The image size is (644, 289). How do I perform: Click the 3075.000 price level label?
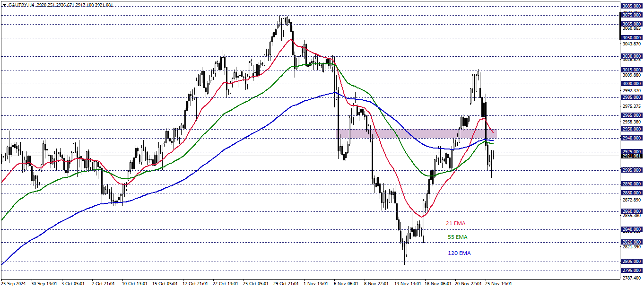pyautogui.click(x=632, y=15)
